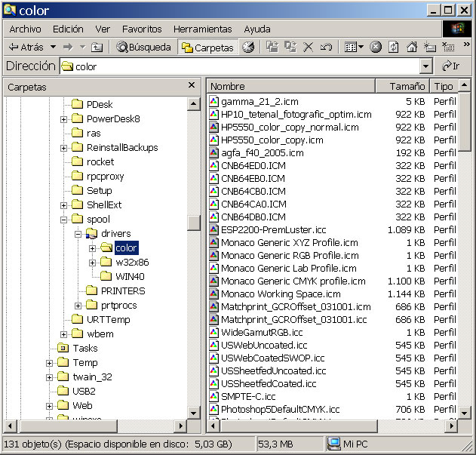The image size is (476, 455).
Task: Sort the file list by the Tamaño column
Action: point(407,87)
